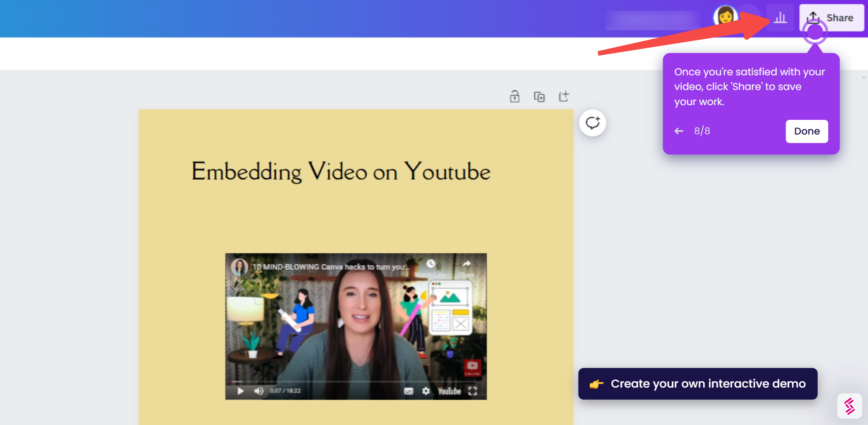Click the YouTube logo in player
The image size is (868, 425).
click(449, 391)
